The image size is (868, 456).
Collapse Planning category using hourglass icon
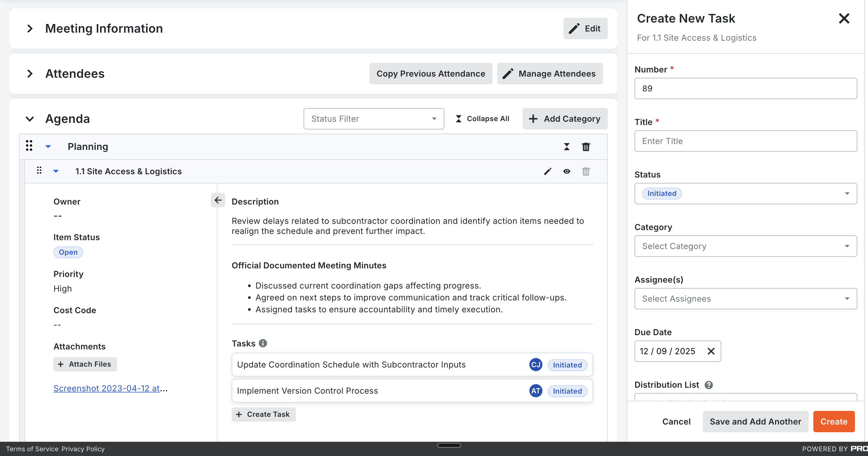coord(567,147)
